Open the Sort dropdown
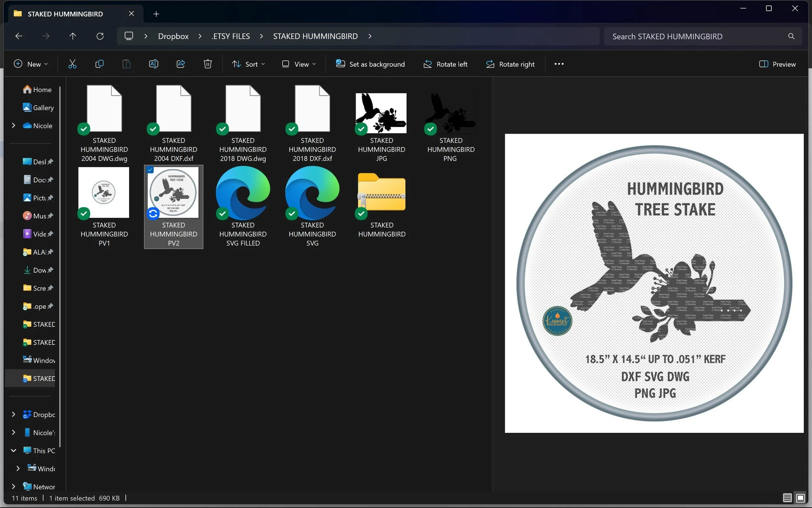 coord(248,64)
